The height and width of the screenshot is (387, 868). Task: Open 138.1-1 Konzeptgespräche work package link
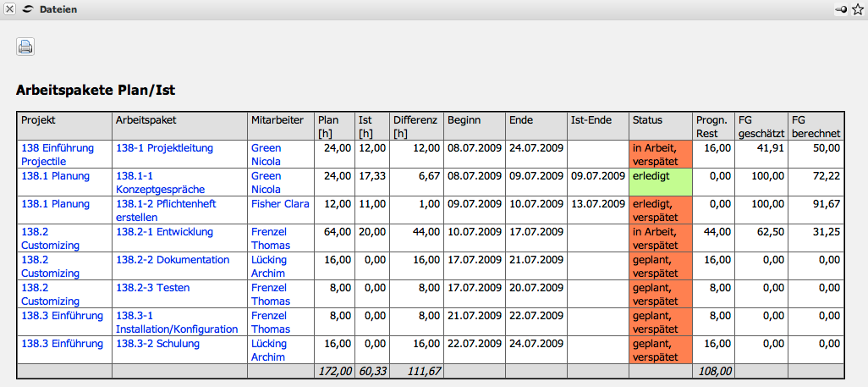click(x=161, y=182)
